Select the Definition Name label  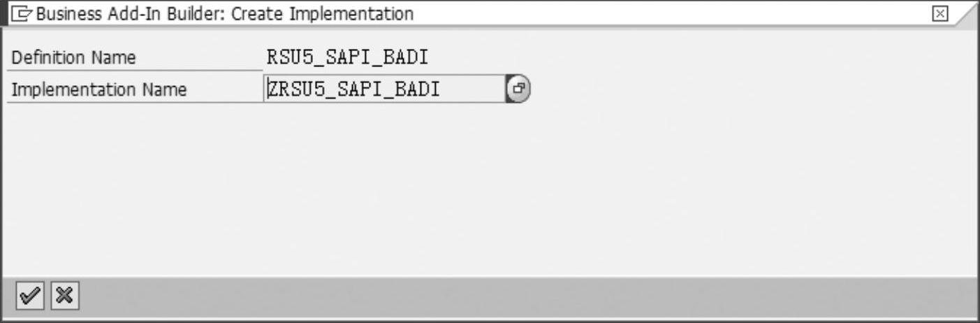point(73,58)
